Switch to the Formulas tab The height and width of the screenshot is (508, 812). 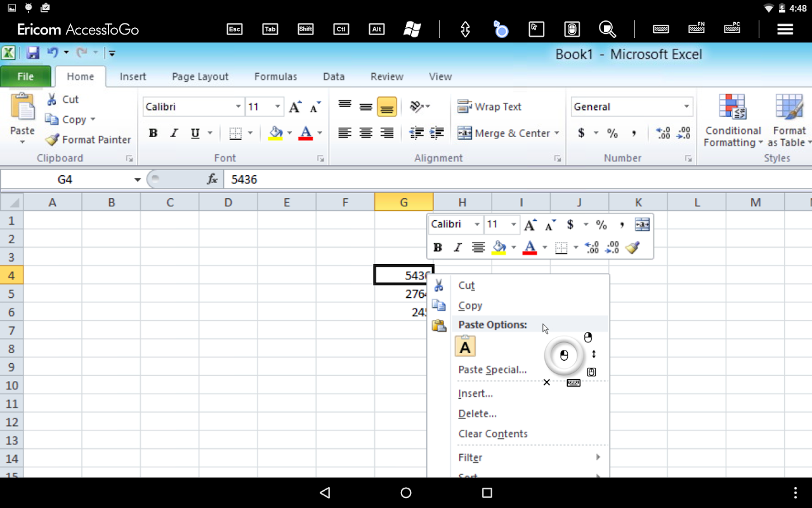[275, 76]
